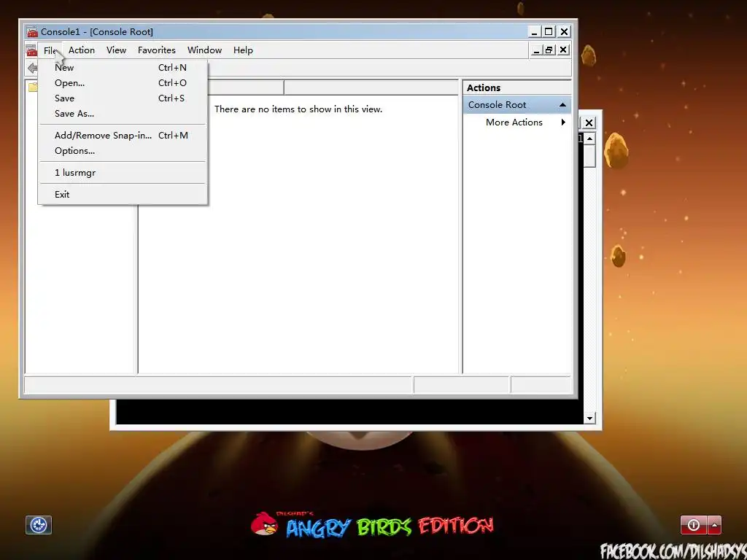Minimize the Console1 main window

(x=535, y=32)
